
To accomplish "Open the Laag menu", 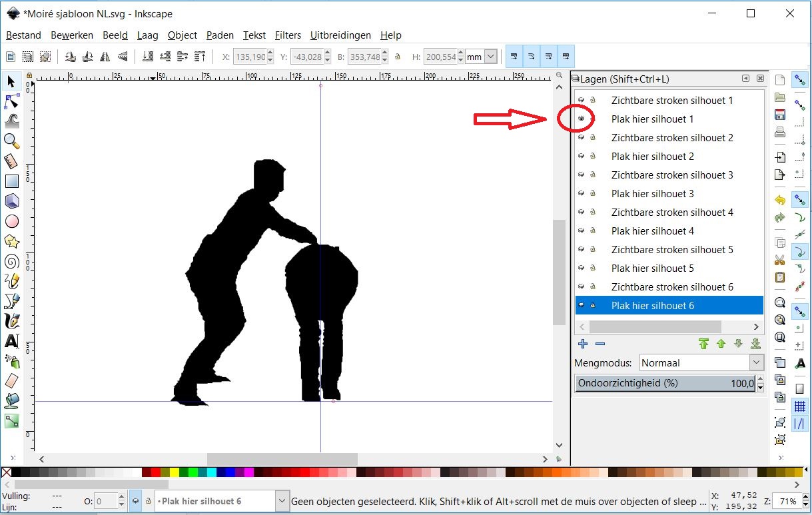I will pyautogui.click(x=148, y=35).
